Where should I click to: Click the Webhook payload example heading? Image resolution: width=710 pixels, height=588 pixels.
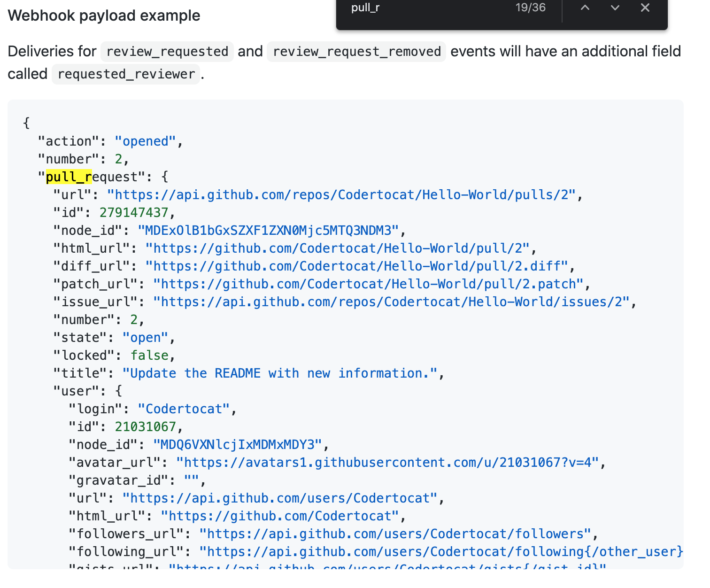click(x=104, y=15)
